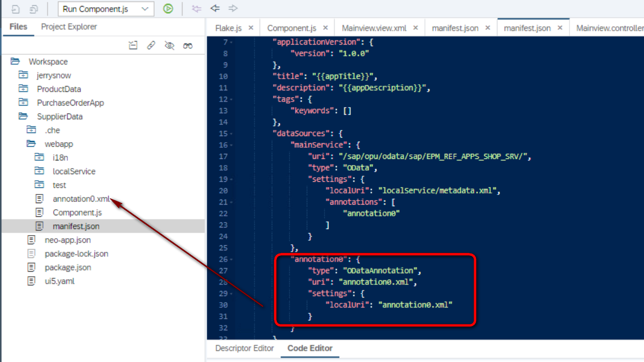
Task: Open the Mainview.view.xml editor tab
Action: (x=374, y=28)
